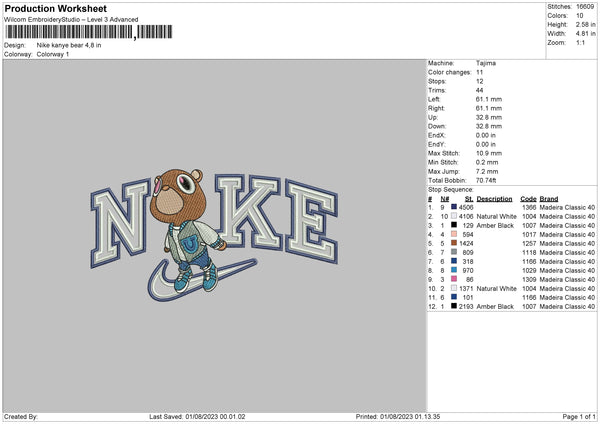Select thread code 1017 in stop row 4
The image size is (600, 424).
pos(529,235)
